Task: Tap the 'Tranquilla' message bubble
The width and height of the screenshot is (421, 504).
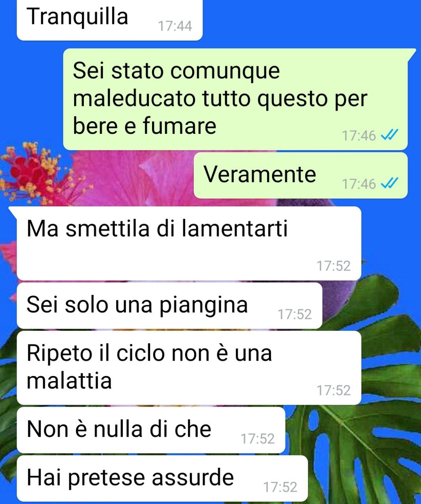Action: pos(109,19)
